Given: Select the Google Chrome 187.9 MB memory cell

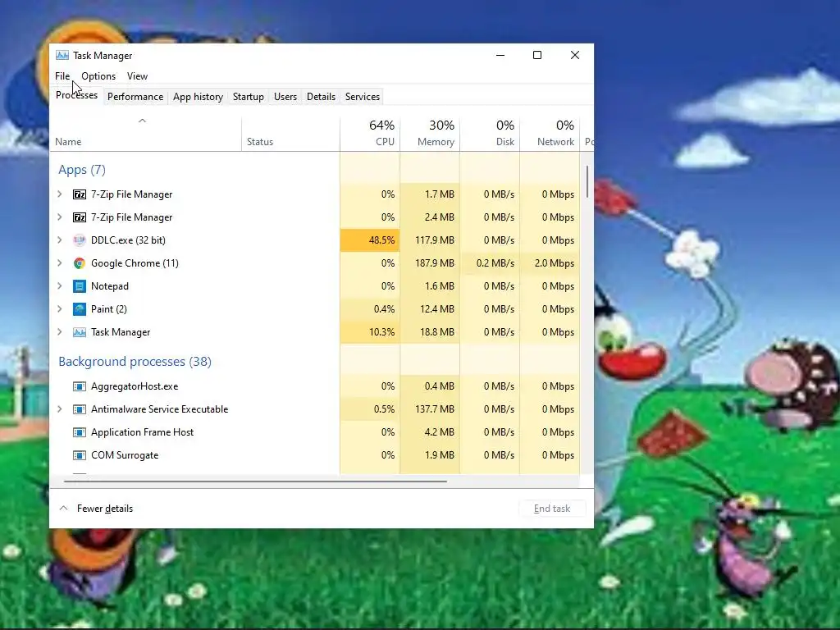Looking at the screenshot, I should pyautogui.click(x=430, y=263).
